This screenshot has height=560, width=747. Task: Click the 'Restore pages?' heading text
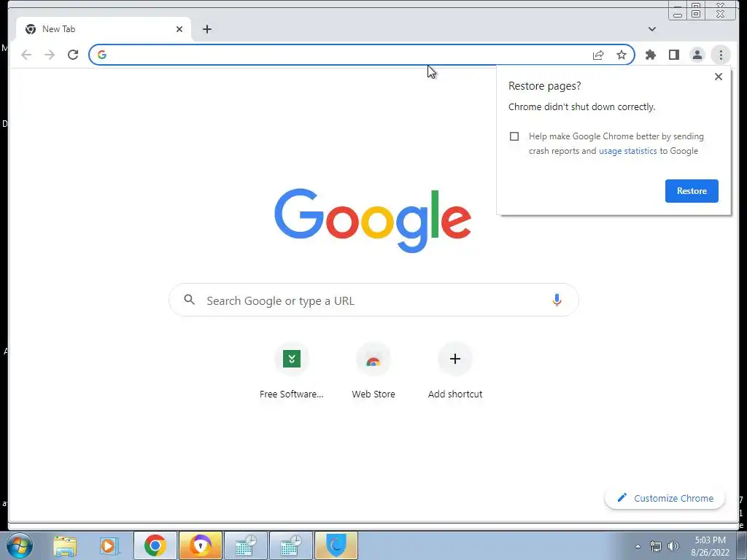coord(544,86)
